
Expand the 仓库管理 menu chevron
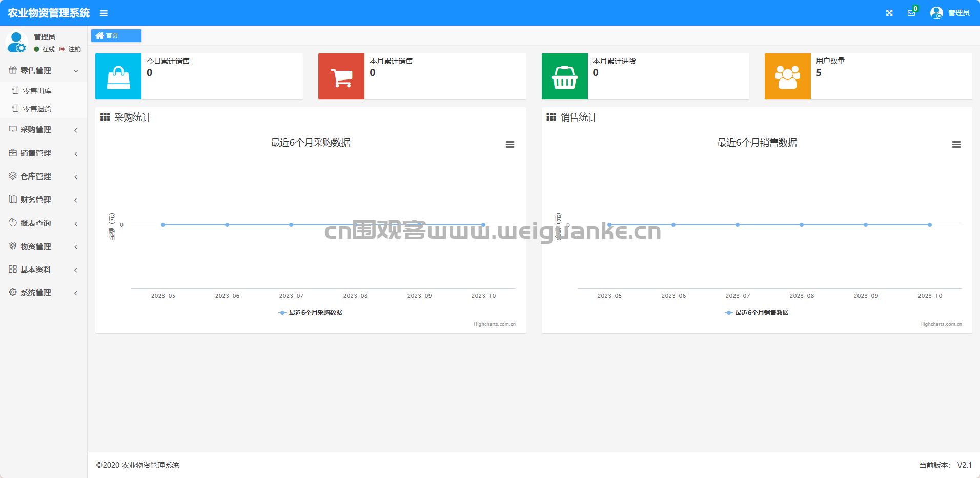pos(76,177)
